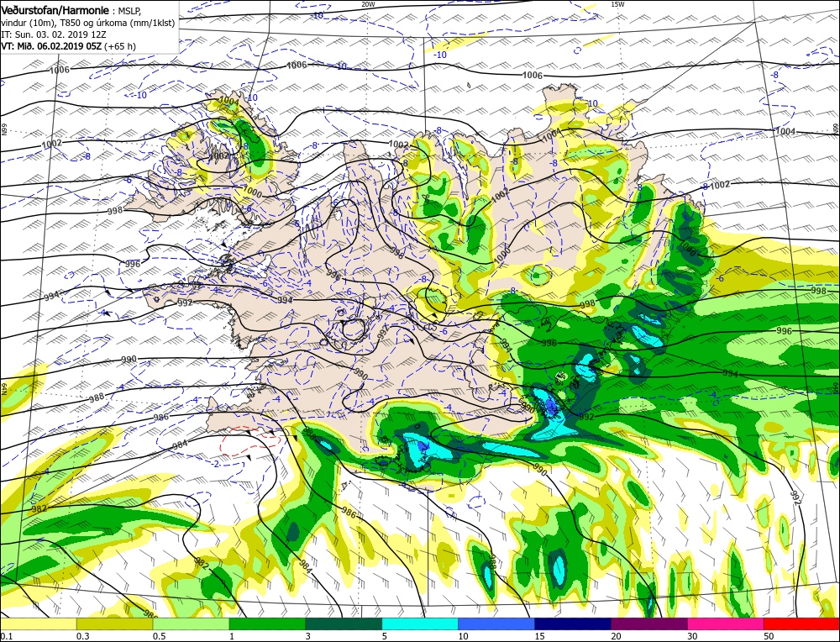Click the legend value '3'
840x642 pixels.
(x=308, y=636)
